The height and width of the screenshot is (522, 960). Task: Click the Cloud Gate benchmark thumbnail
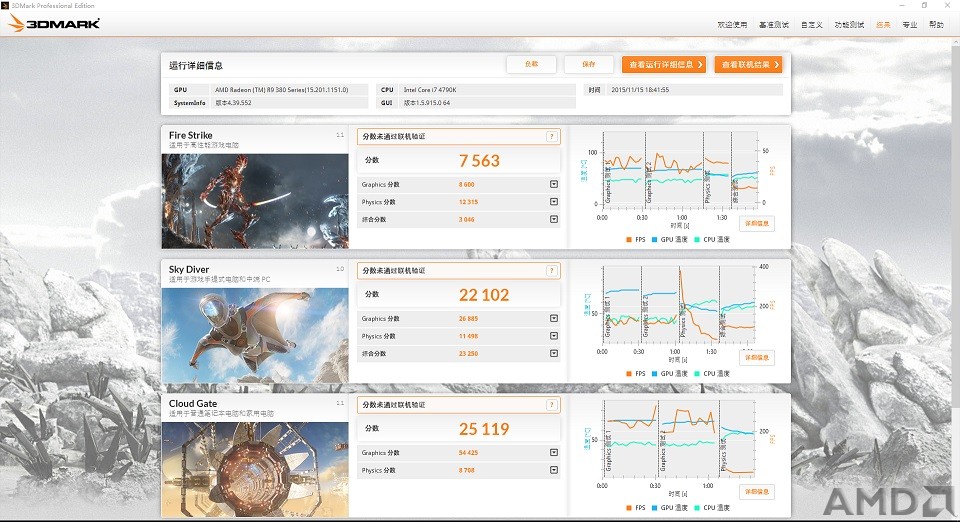(255, 469)
